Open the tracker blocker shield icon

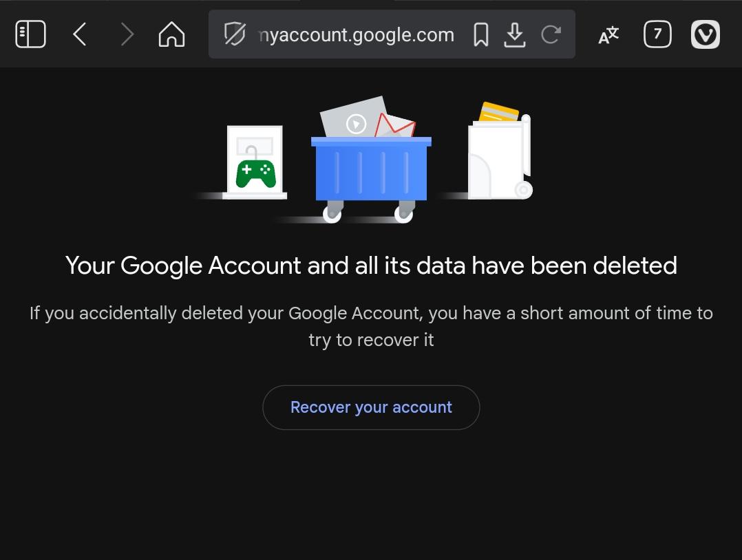tap(235, 34)
